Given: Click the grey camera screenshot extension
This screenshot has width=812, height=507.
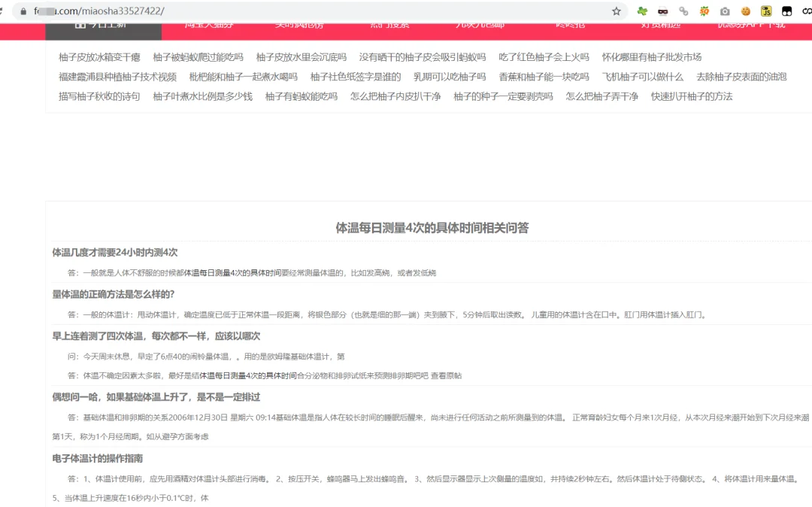Looking at the screenshot, I should (725, 11).
